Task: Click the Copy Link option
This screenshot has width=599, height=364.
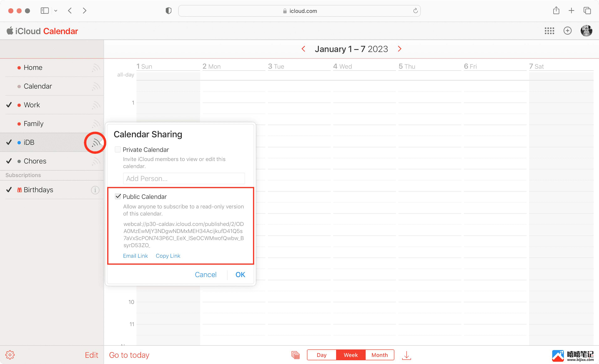Action: [x=168, y=255]
